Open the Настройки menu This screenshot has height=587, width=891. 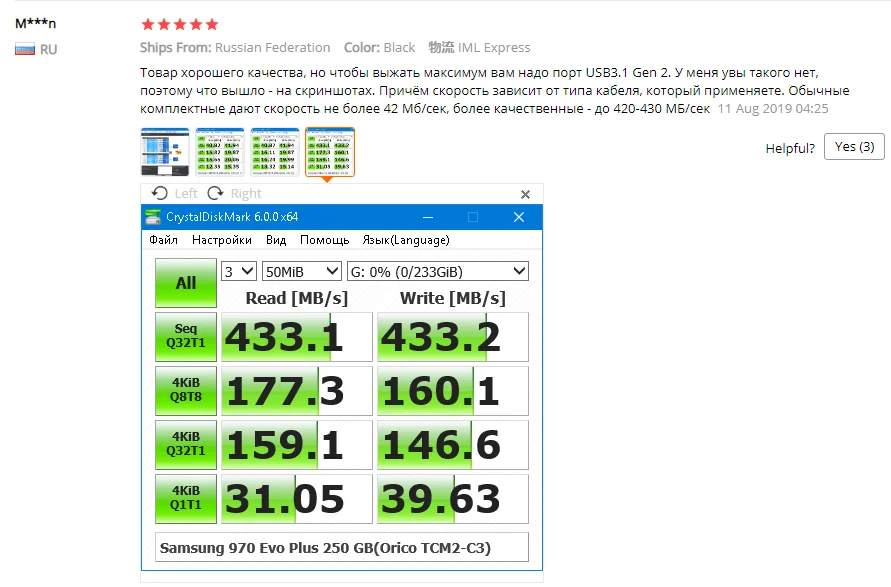pyautogui.click(x=221, y=240)
